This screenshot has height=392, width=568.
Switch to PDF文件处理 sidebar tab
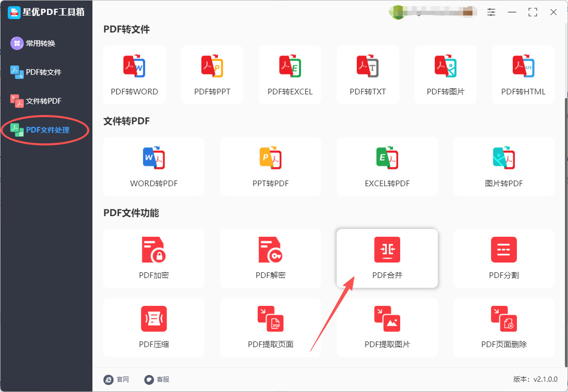click(40, 130)
